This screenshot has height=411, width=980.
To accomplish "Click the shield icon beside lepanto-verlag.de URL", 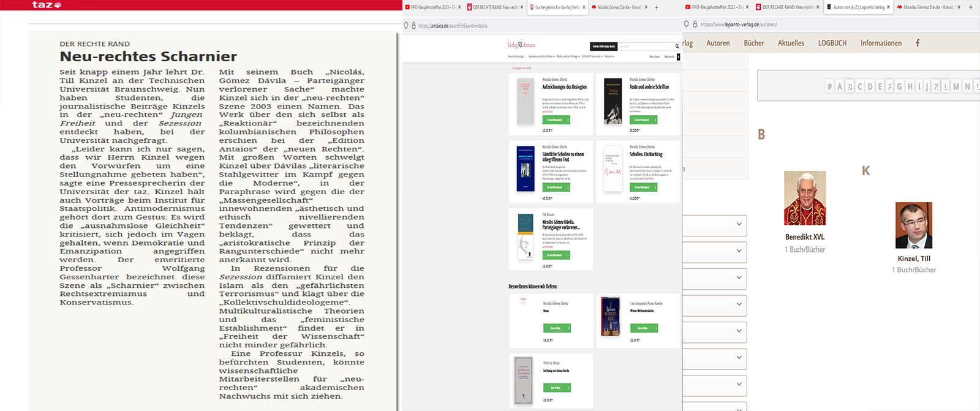I will coord(687,25).
